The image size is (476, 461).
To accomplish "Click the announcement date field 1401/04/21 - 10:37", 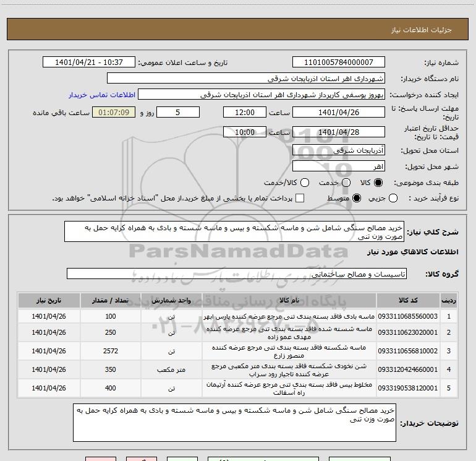I will pos(89,62).
